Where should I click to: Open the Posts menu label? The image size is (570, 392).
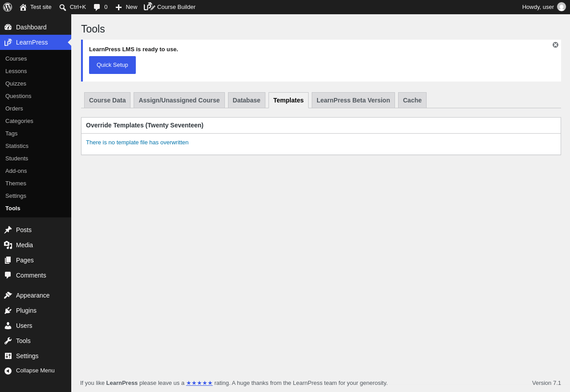24,230
